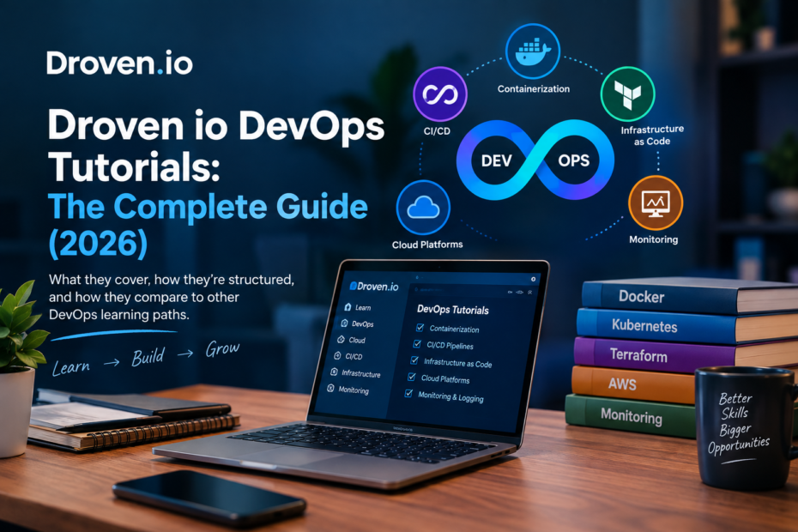Screen dimensions: 798x532
Task: Click the OPS half of the infinity logo
Action: click(x=573, y=160)
